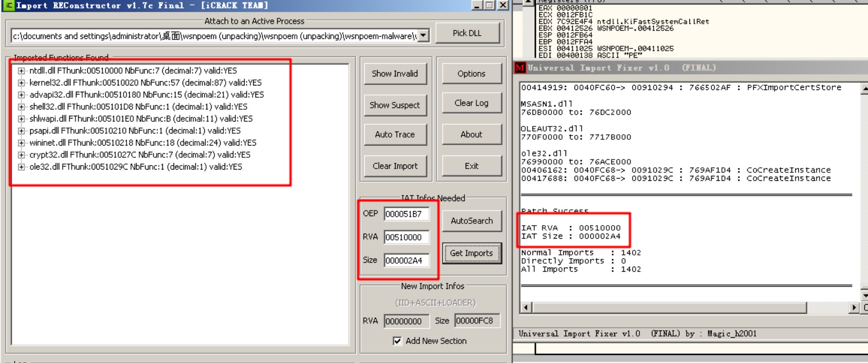
Task: Select the ole32.dll FThunk:0051029C row
Action: point(136,167)
